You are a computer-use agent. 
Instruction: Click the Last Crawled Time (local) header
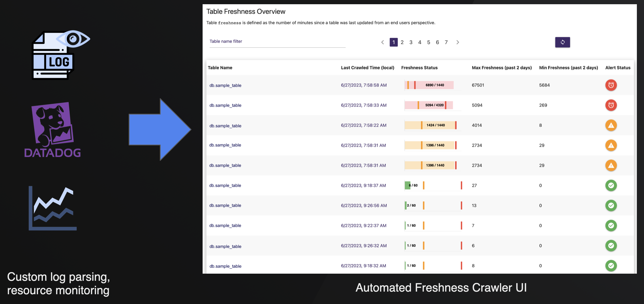[x=367, y=68]
